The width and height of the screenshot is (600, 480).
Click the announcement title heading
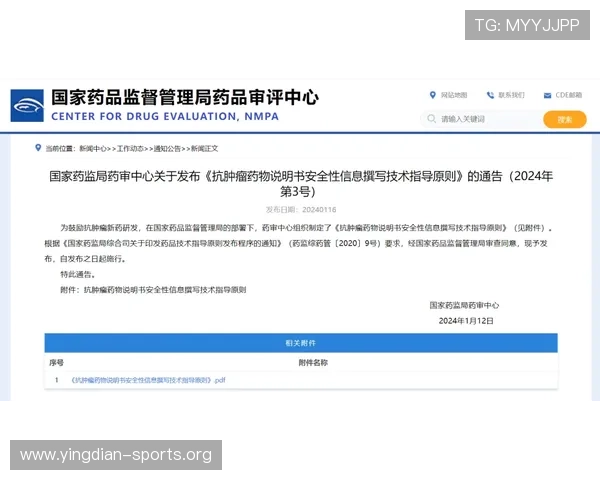(301, 184)
